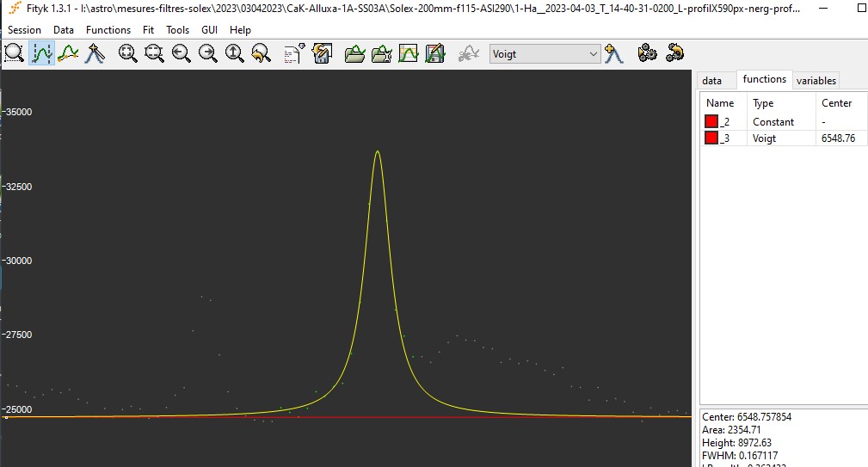The width and height of the screenshot is (868, 467).
Task: Open the Help menu
Action: [240, 30]
